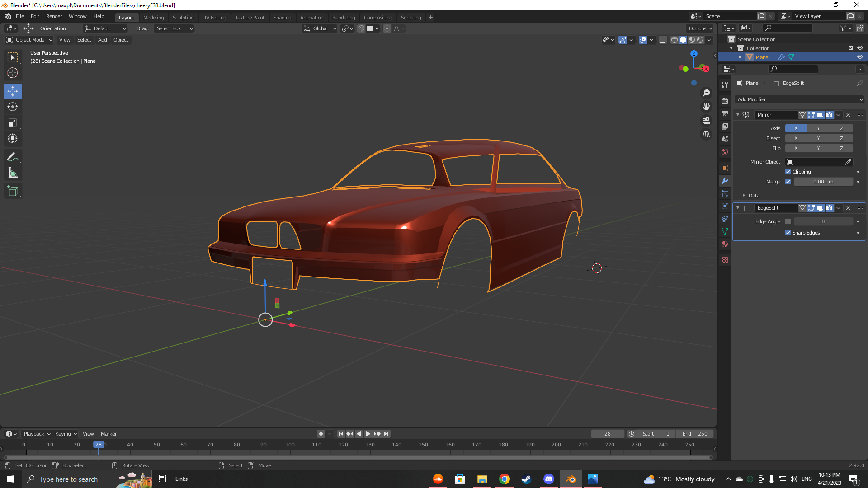The height and width of the screenshot is (488, 868).
Task: Open the Object Mode dropdown
Action: point(30,40)
